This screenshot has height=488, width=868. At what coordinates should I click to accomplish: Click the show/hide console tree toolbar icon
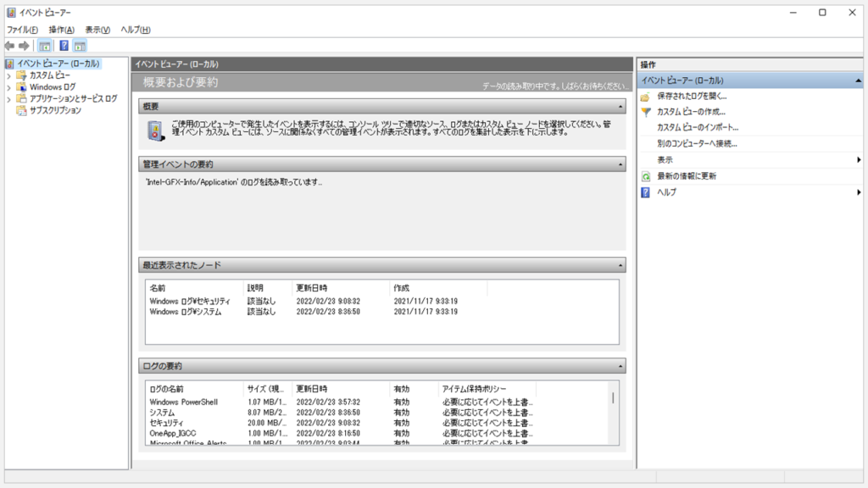[x=45, y=46]
